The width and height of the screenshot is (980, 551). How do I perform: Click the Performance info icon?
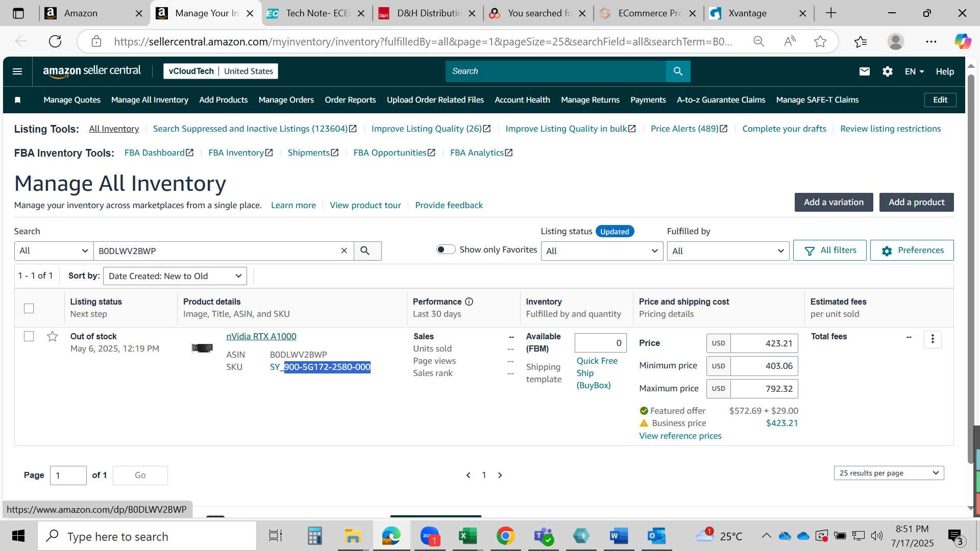click(x=469, y=302)
